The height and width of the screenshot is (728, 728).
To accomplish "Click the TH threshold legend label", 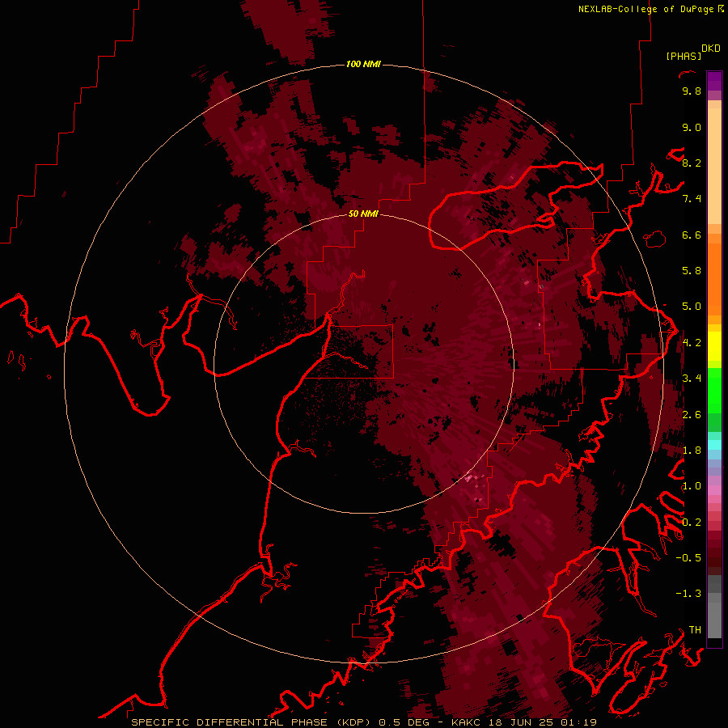I will tap(695, 630).
